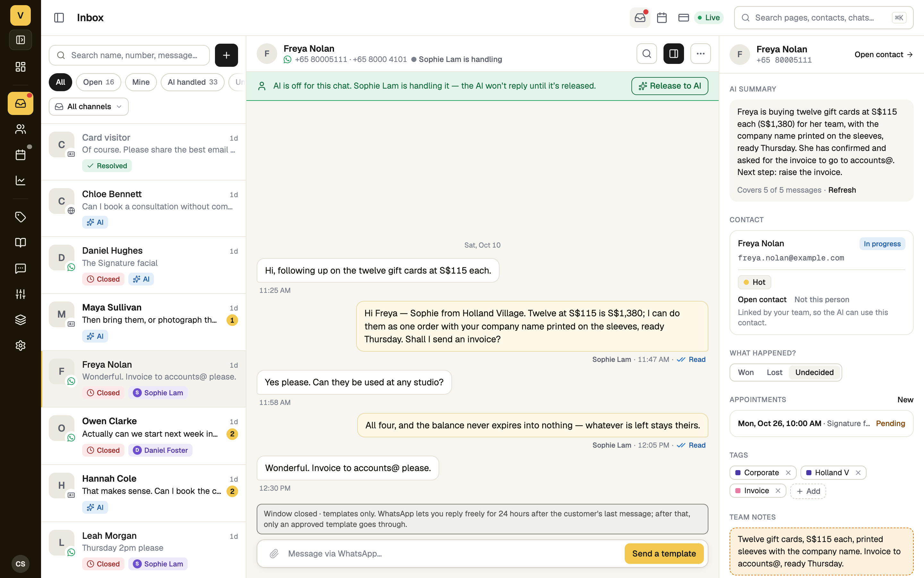Image resolution: width=924 pixels, height=578 pixels.
Task: Open the analytics chart icon in sidebar
Action: point(20,180)
